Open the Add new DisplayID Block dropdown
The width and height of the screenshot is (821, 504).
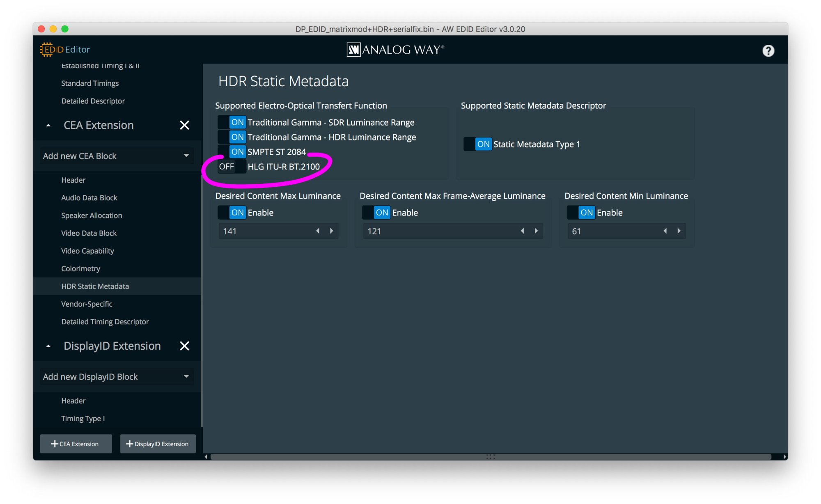coord(117,377)
